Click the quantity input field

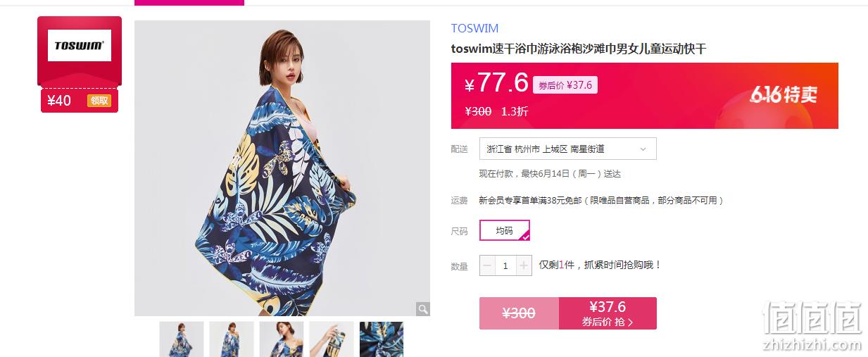[x=505, y=265]
